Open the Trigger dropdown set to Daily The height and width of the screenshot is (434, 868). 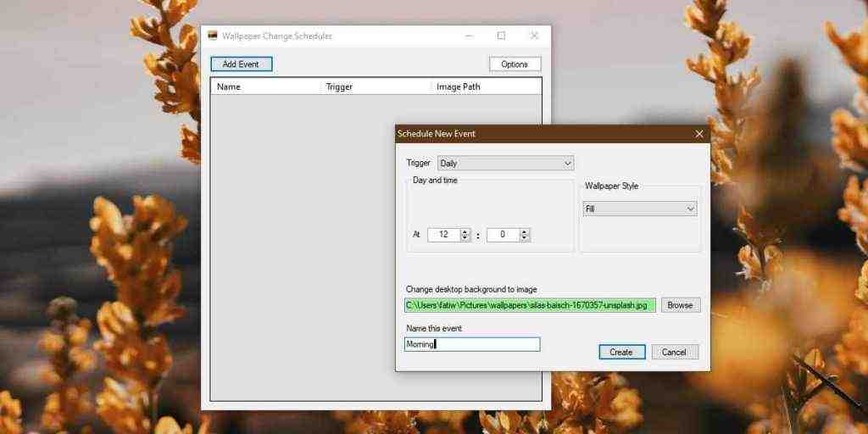click(505, 163)
